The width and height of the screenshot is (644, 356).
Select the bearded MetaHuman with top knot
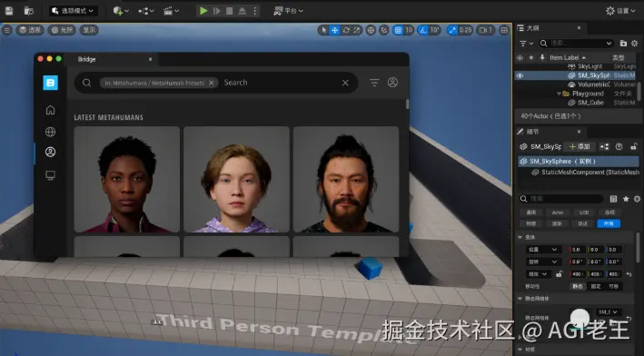click(x=346, y=179)
